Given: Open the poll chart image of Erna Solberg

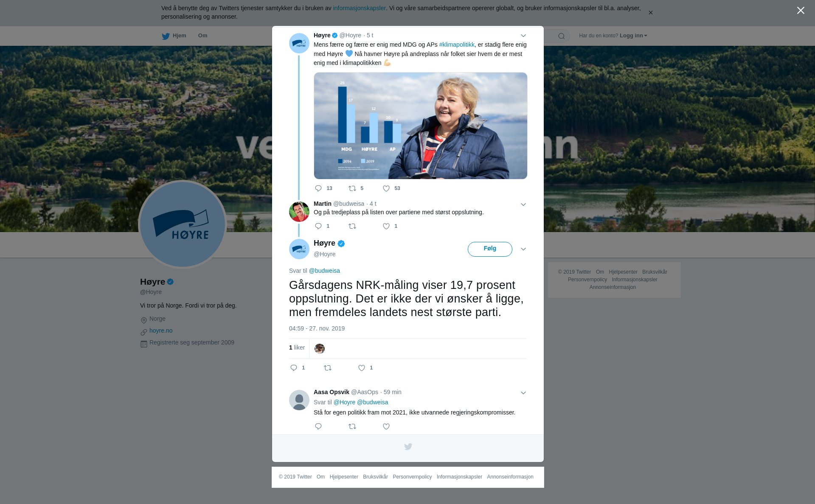Looking at the screenshot, I should (x=421, y=126).
